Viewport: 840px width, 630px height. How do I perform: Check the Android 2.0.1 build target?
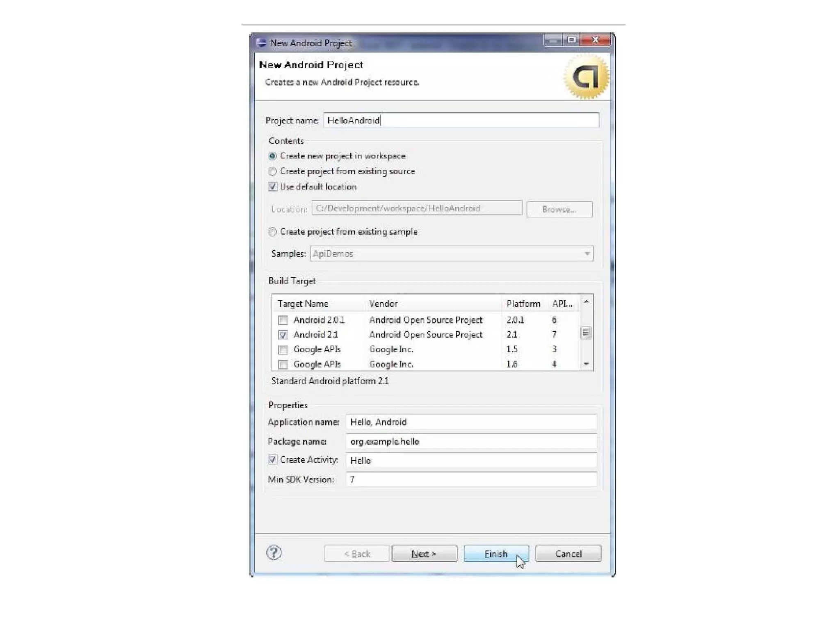click(283, 320)
